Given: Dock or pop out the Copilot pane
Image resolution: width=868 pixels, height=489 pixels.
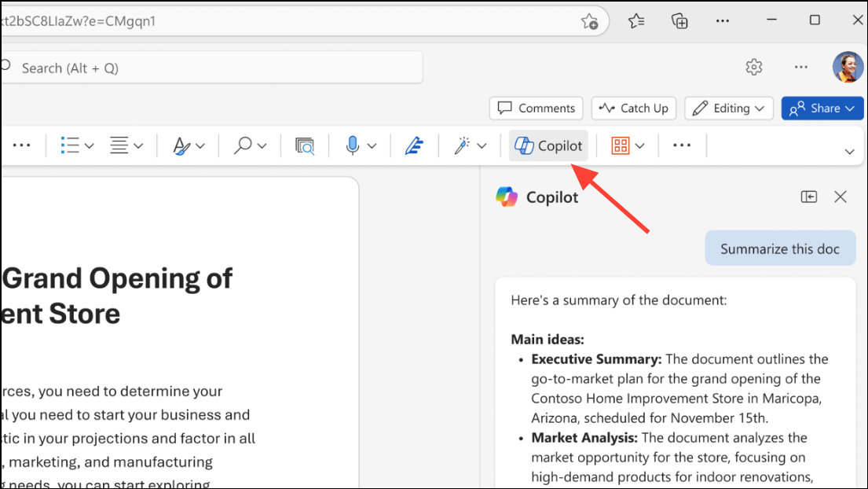Looking at the screenshot, I should (x=809, y=197).
